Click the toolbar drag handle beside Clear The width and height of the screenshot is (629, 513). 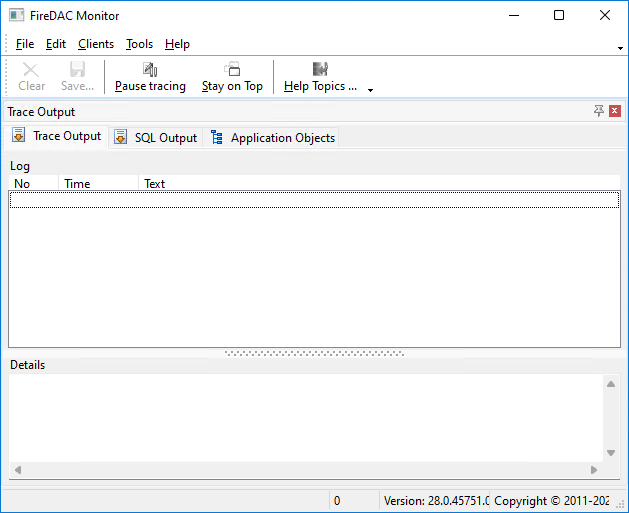[6, 77]
